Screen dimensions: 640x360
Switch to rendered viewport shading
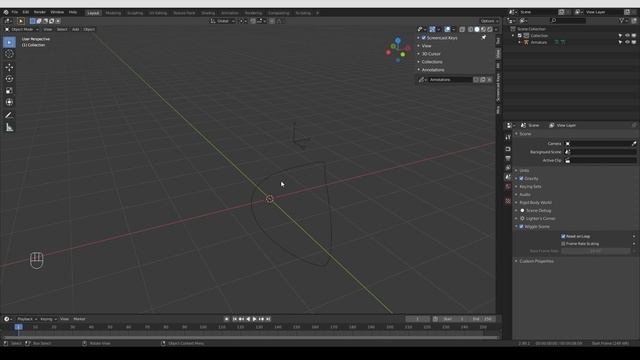pyautogui.click(x=489, y=29)
